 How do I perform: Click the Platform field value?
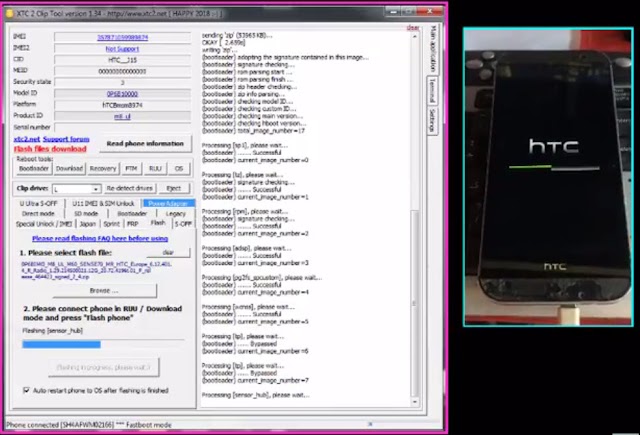point(122,105)
